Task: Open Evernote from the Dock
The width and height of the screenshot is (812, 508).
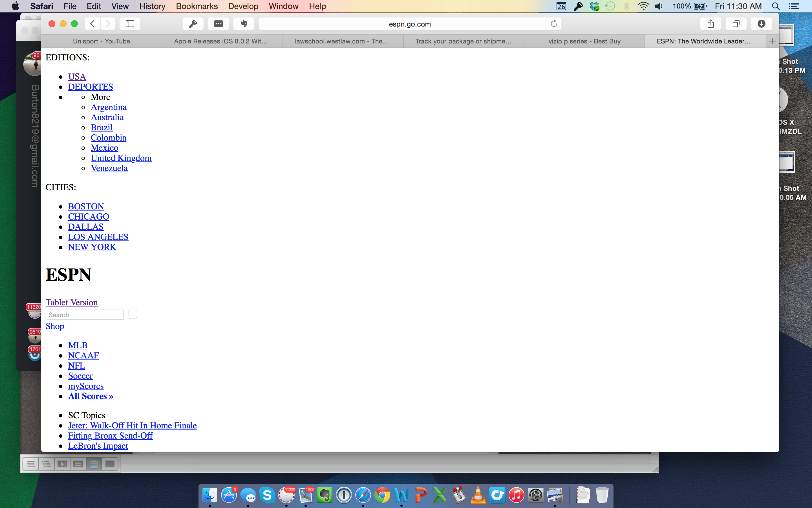Action: point(325,495)
